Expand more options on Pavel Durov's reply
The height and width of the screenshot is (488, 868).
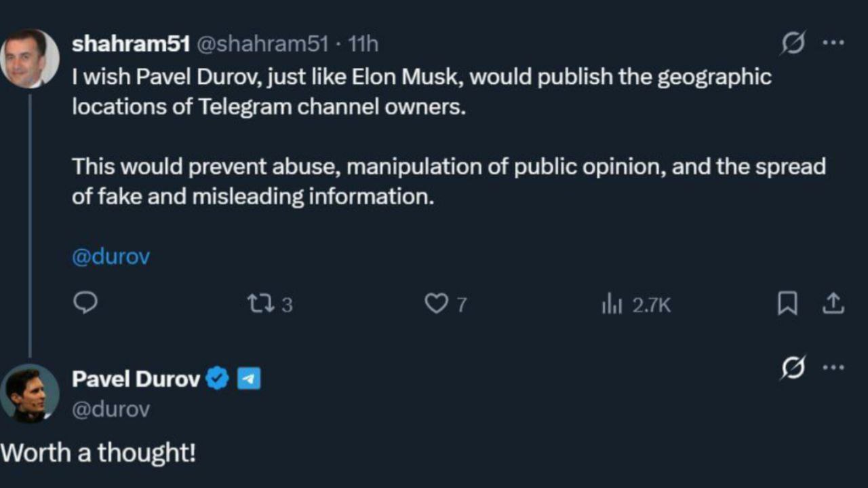click(x=833, y=367)
